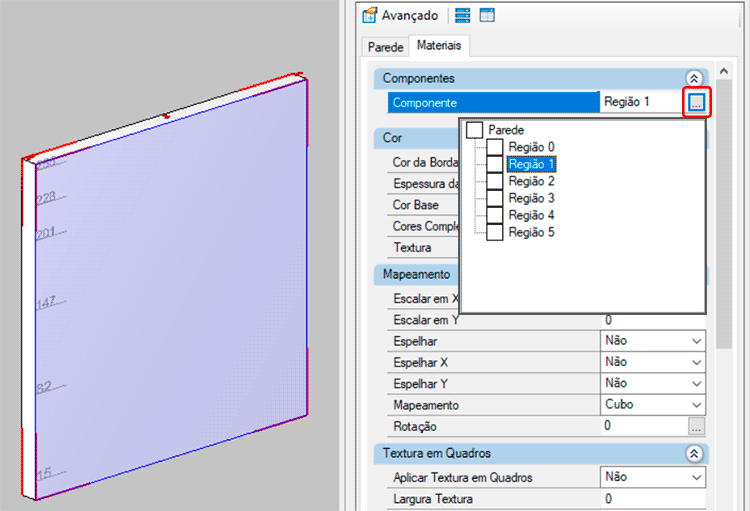Click the table view icon in toolbar
The width and height of the screenshot is (750, 511).
coord(487,15)
